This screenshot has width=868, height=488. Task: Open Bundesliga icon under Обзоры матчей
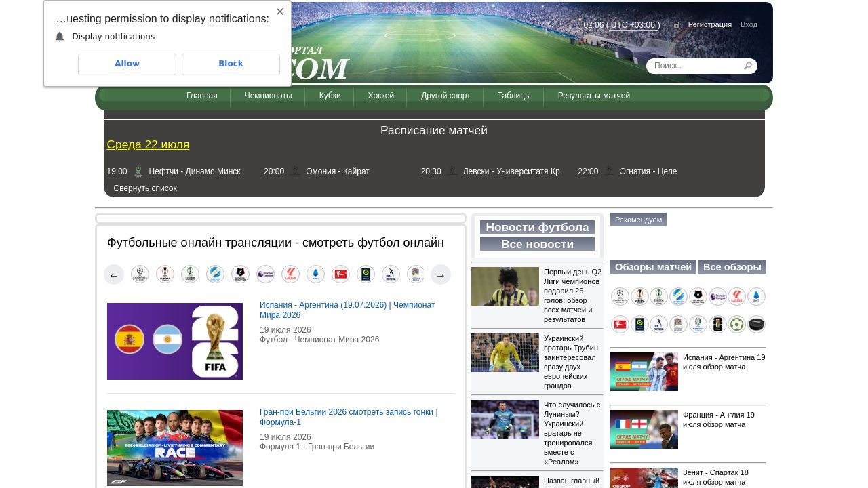(620, 325)
